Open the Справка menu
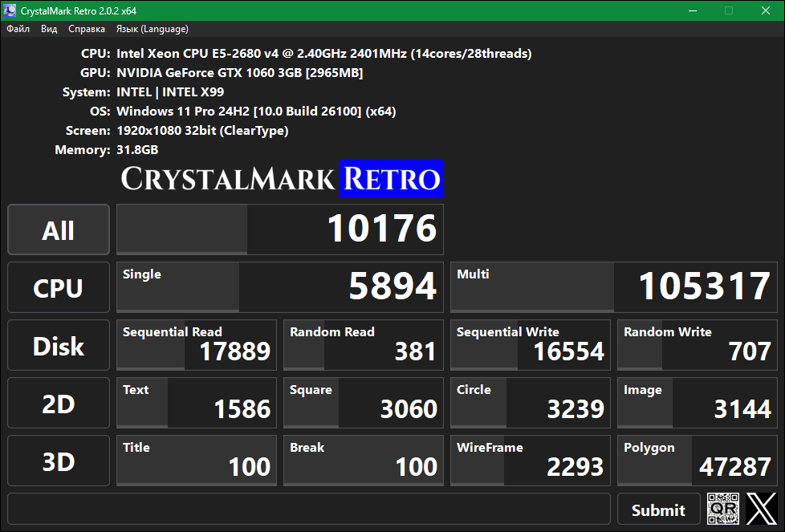 tap(87, 29)
